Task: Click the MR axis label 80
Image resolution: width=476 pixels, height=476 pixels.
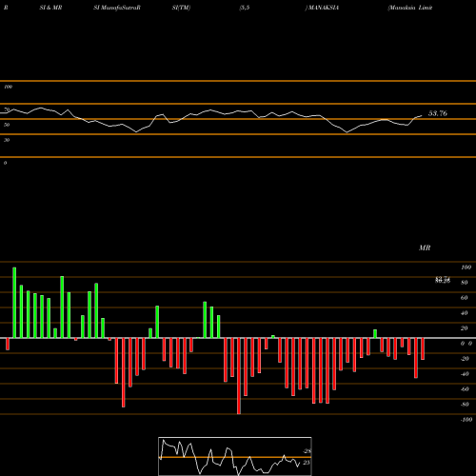Action: [465, 283]
